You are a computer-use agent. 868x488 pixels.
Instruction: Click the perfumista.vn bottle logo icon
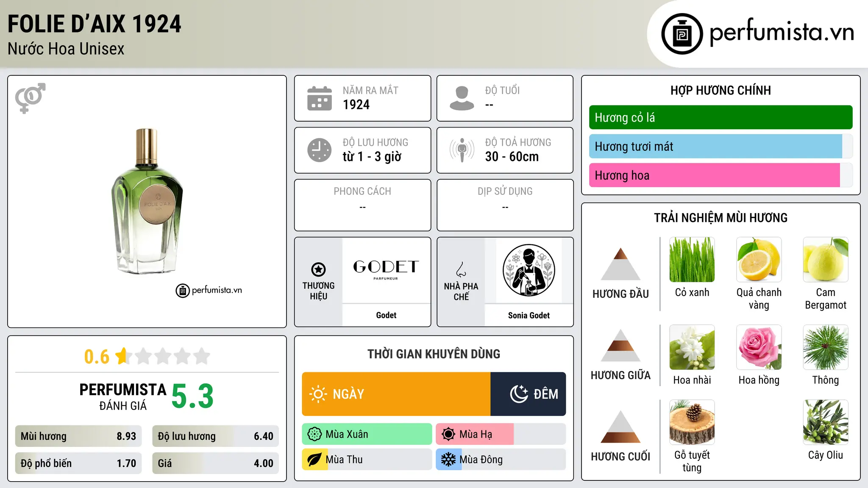tap(682, 34)
